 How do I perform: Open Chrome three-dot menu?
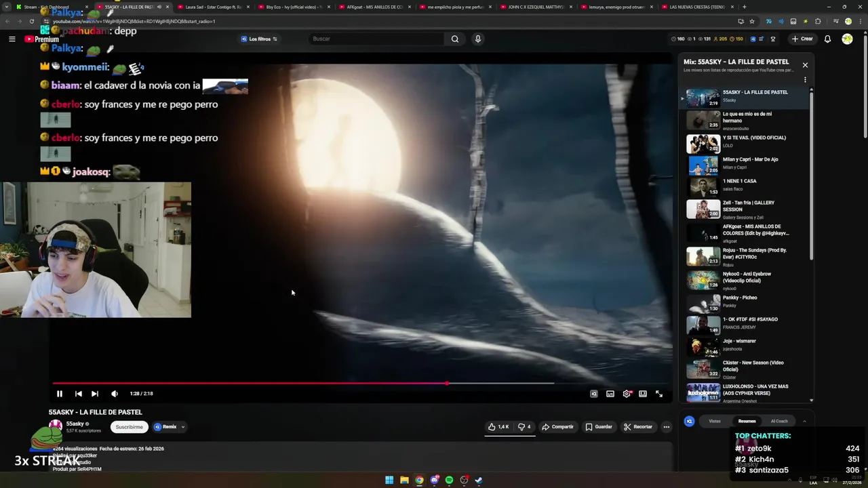[860, 21]
